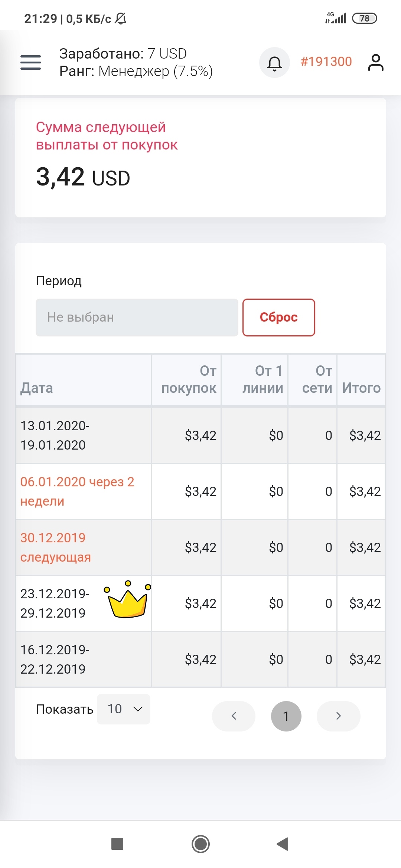Sort by the Итого column header
401x868 pixels.
tap(361, 388)
